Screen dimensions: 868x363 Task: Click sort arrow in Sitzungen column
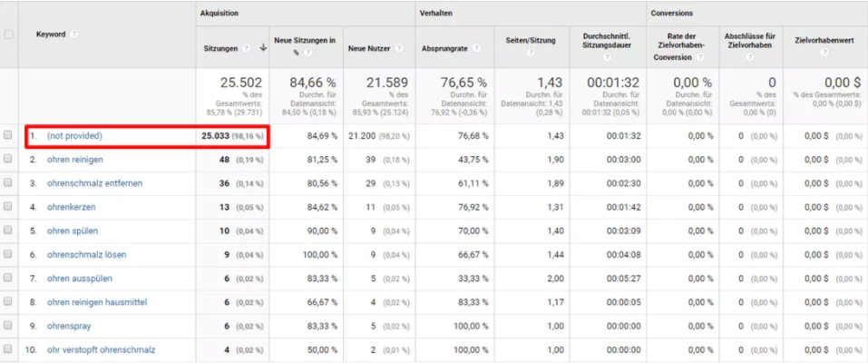click(x=263, y=48)
